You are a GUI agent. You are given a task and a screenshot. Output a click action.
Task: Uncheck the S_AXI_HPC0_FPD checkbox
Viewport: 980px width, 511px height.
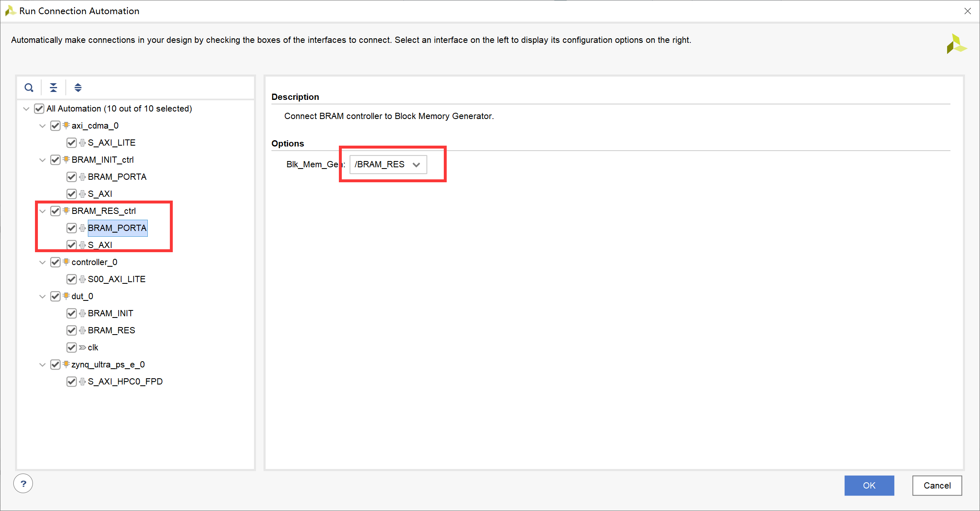72,382
